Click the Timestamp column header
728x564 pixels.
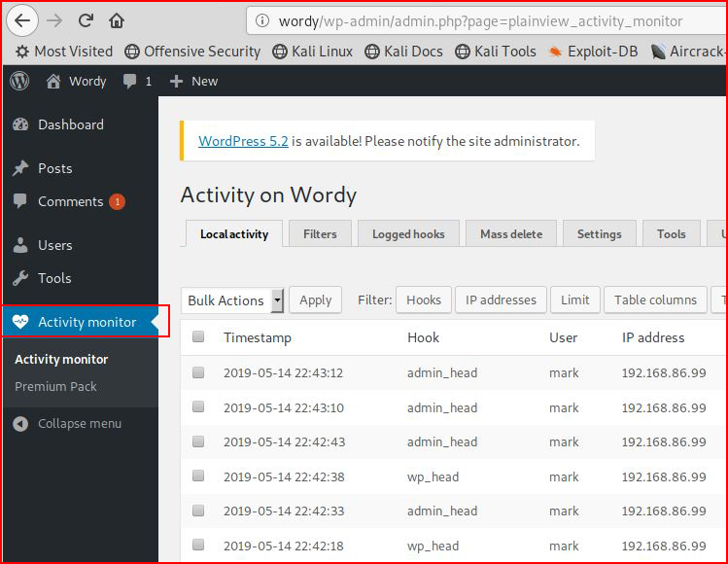pyautogui.click(x=258, y=337)
